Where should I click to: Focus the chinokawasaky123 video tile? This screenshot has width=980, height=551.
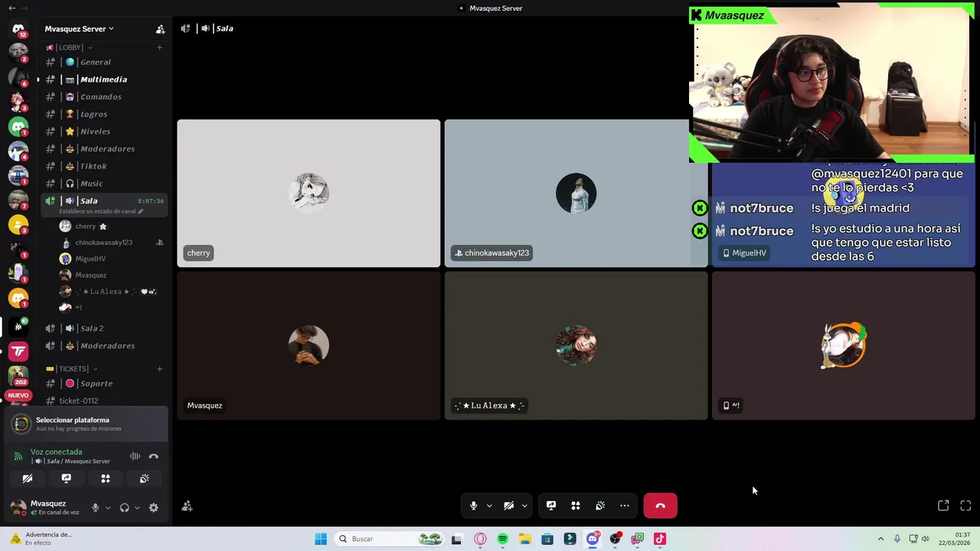576,194
